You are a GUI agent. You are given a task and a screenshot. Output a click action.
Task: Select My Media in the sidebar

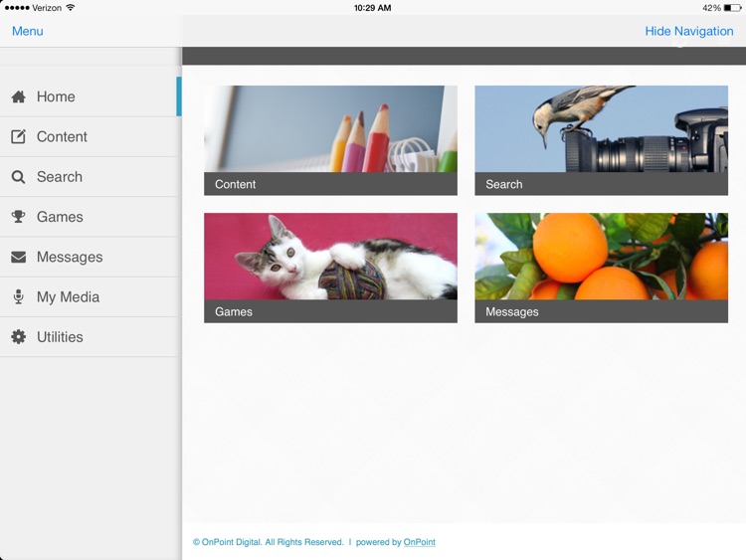click(91, 296)
